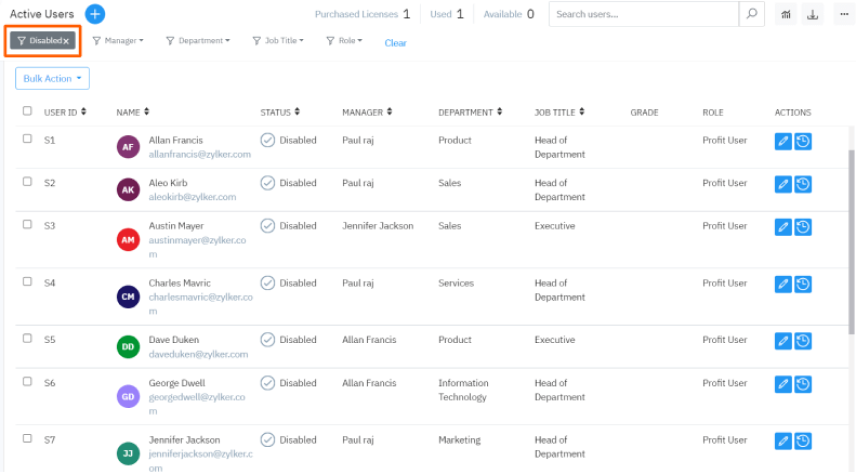This screenshot has height=472, width=856.
Task: Click the CM avatar of Charles Mavric
Action: [x=128, y=297]
